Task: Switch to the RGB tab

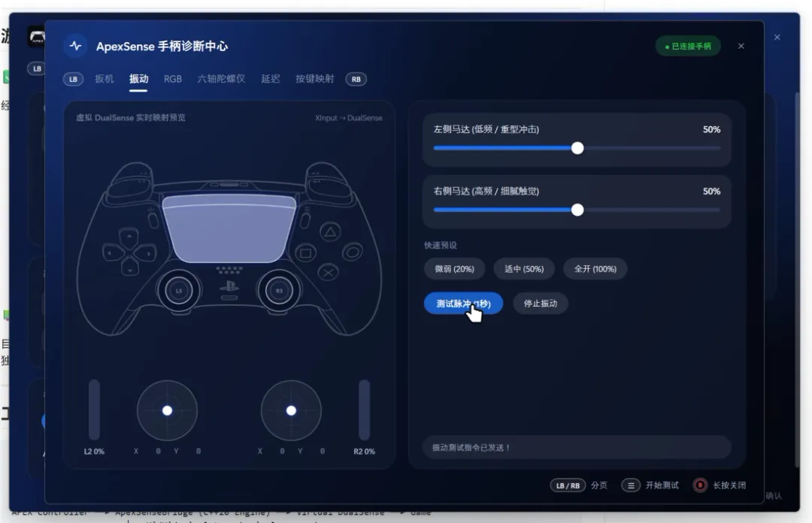Action: pyautogui.click(x=172, y=79)
